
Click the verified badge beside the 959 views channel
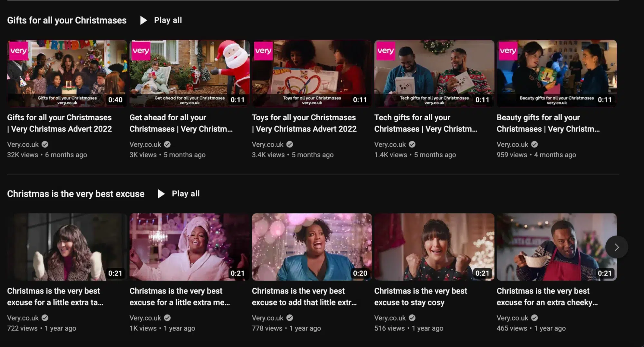534,144
